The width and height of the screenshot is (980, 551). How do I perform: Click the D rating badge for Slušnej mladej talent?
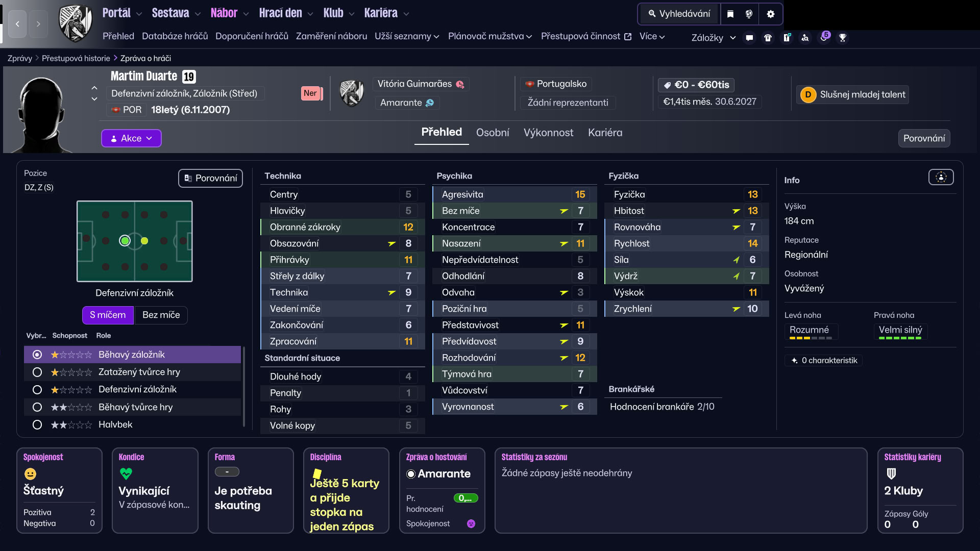808,94
